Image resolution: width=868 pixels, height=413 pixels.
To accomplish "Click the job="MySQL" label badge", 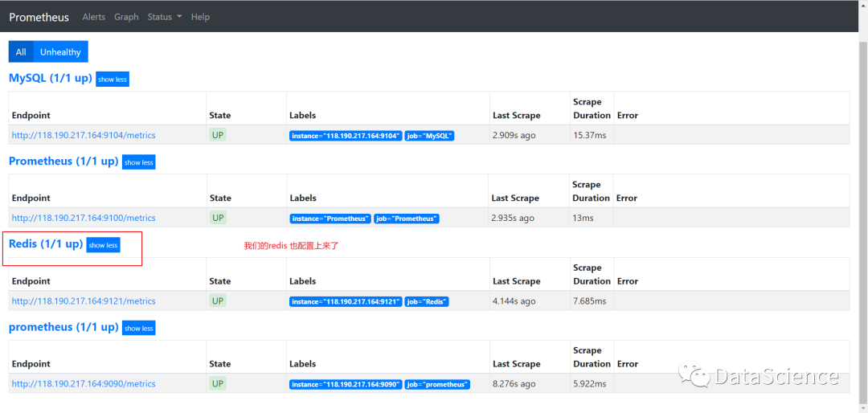I will [x=430, y=136].
